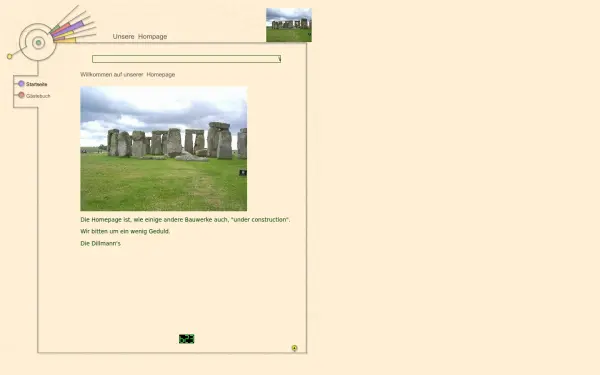Click inside the empty text field below the title
This screenshot has width=600, height=375.
[187, 59]
